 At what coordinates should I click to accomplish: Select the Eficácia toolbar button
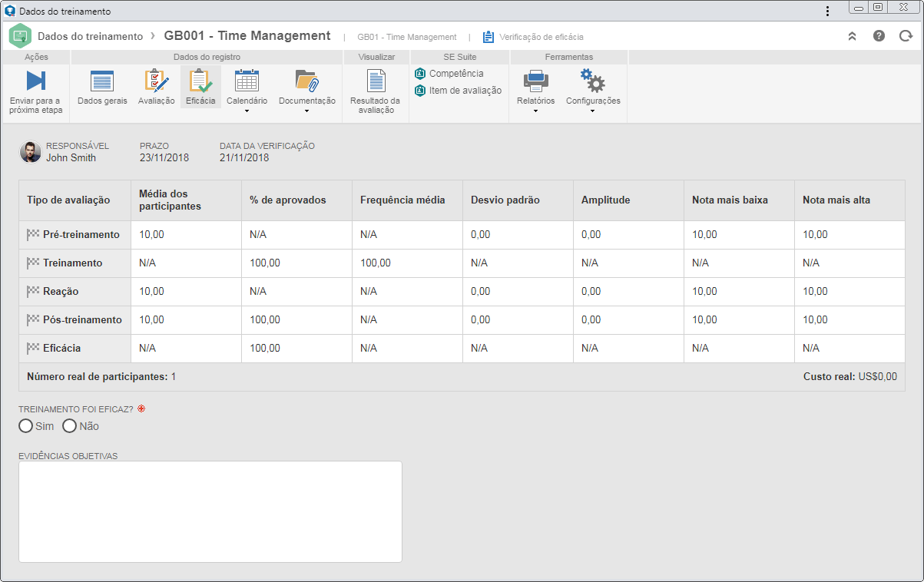click(x=200, y=88)
